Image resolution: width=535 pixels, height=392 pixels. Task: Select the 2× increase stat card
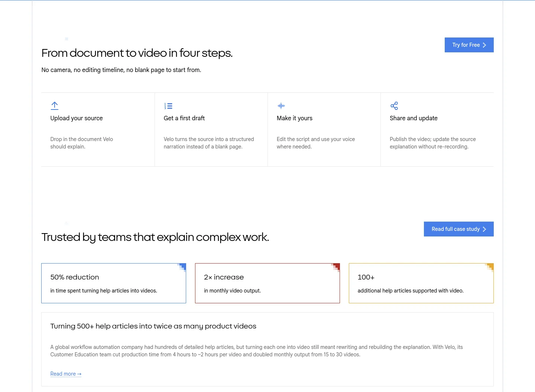(x=267, y=283)
